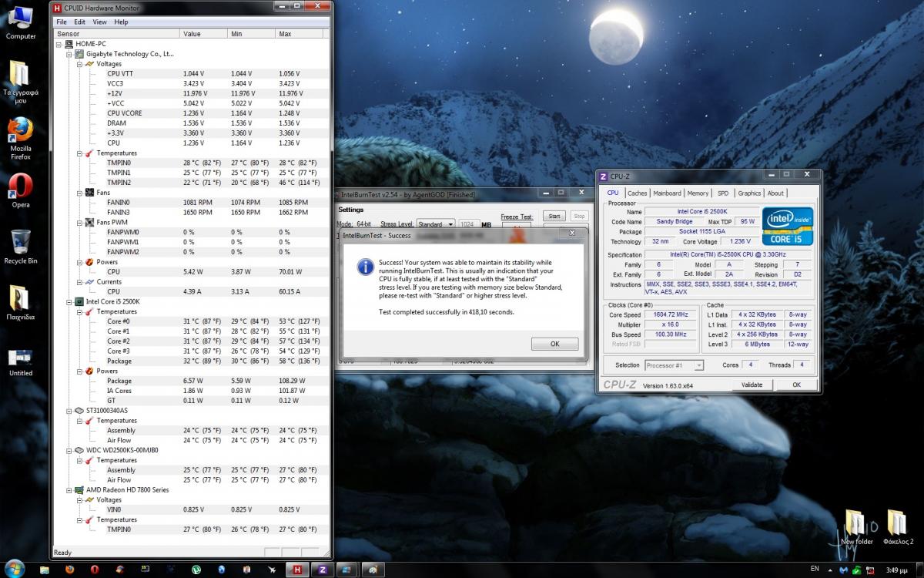This screenshot has width=924, height=578.
Task: Collapse the Intel Core i5 2500K node
Action: coord(69,301)
